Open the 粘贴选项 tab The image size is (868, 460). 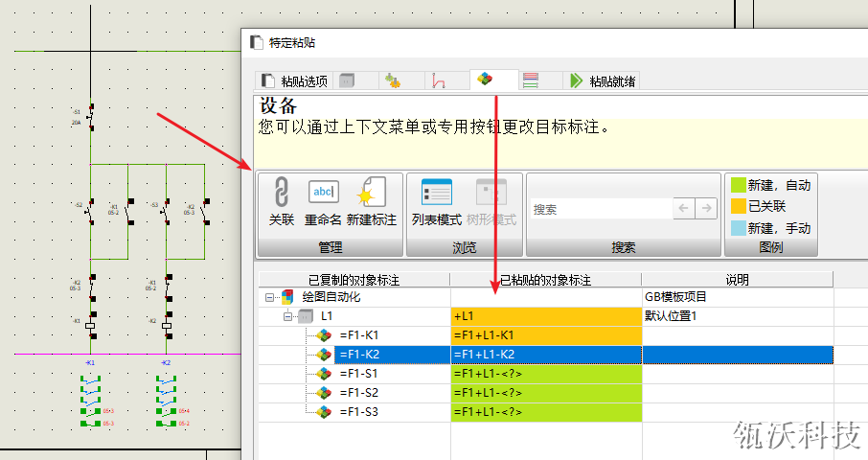pos(295,81)
